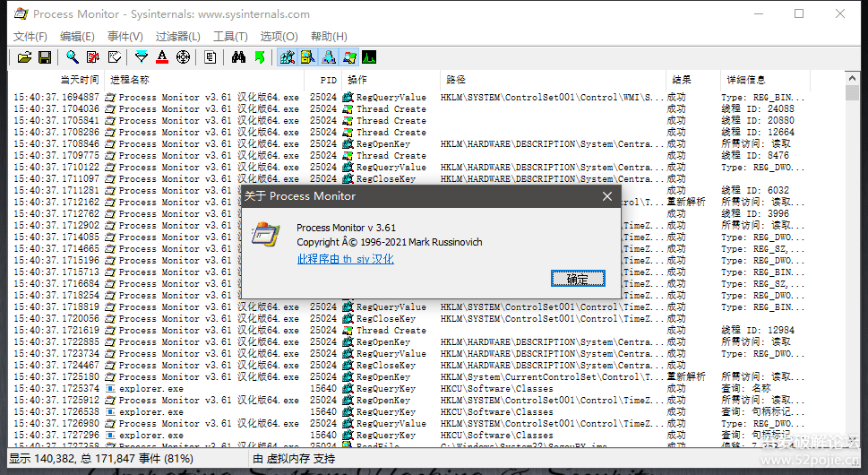The width and height of the screenshot is (868, 475).
Task: Open Highlight settings with the red A icon
Action: coord(161,57)
